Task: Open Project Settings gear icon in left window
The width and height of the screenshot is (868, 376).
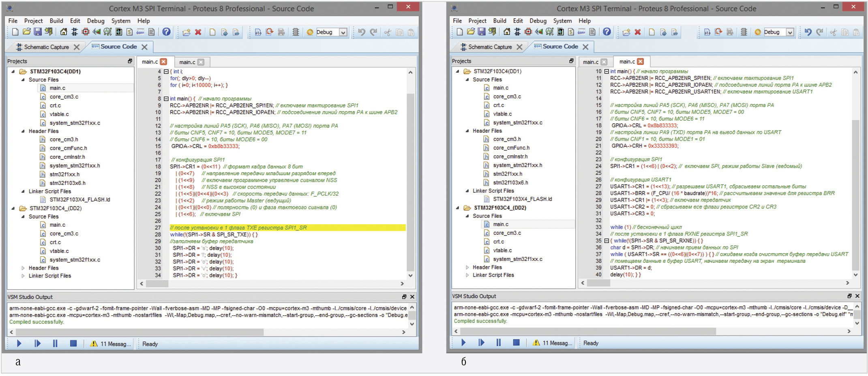Action: tap(310, 32)
